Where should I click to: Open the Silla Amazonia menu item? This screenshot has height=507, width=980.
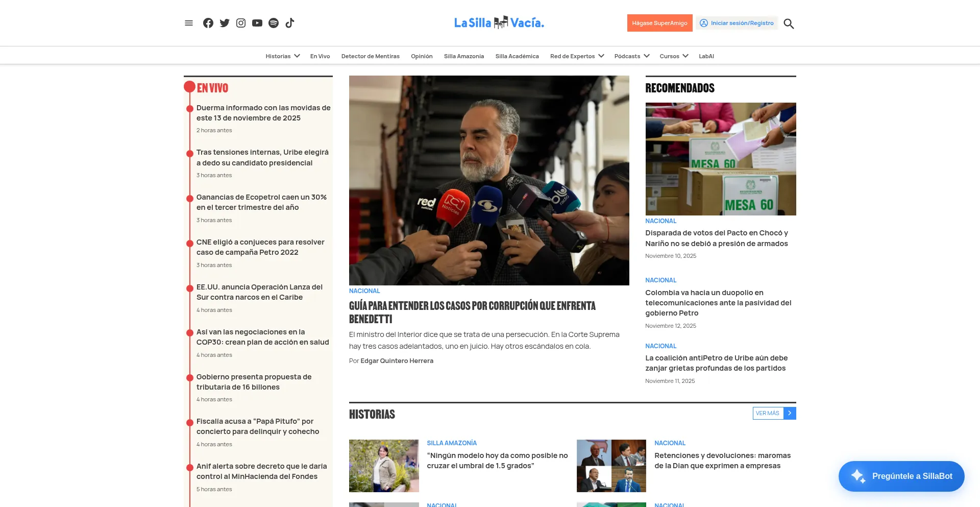(x=464, y=56)
